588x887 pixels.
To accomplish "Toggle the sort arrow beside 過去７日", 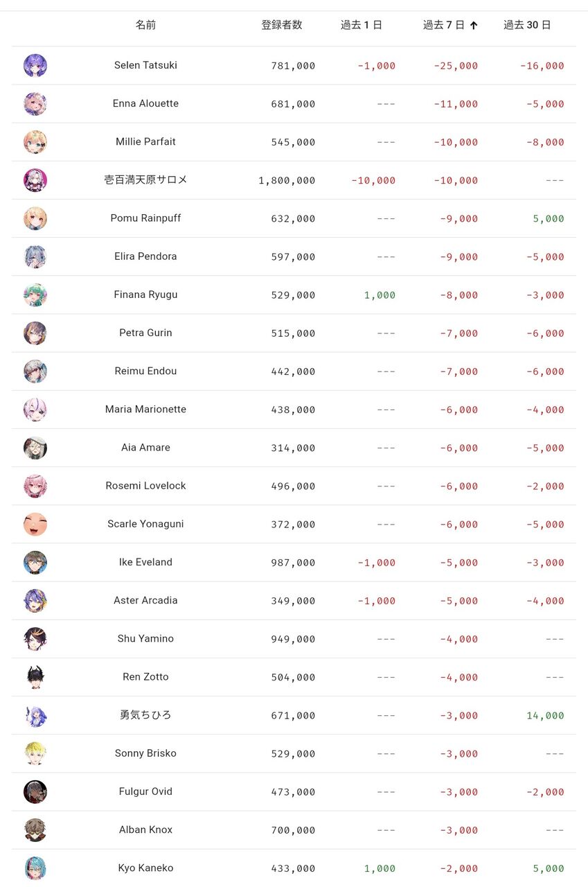I will (474, 26).
